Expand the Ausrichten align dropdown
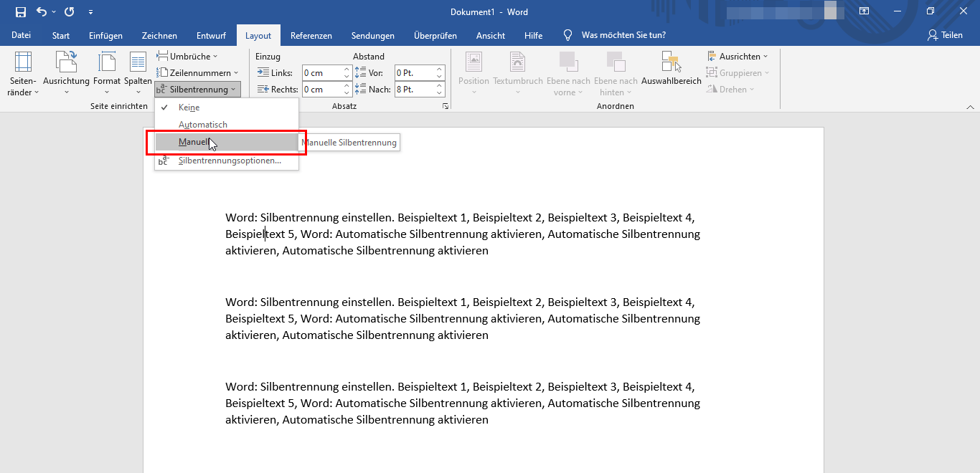 [x=738, y=56]
